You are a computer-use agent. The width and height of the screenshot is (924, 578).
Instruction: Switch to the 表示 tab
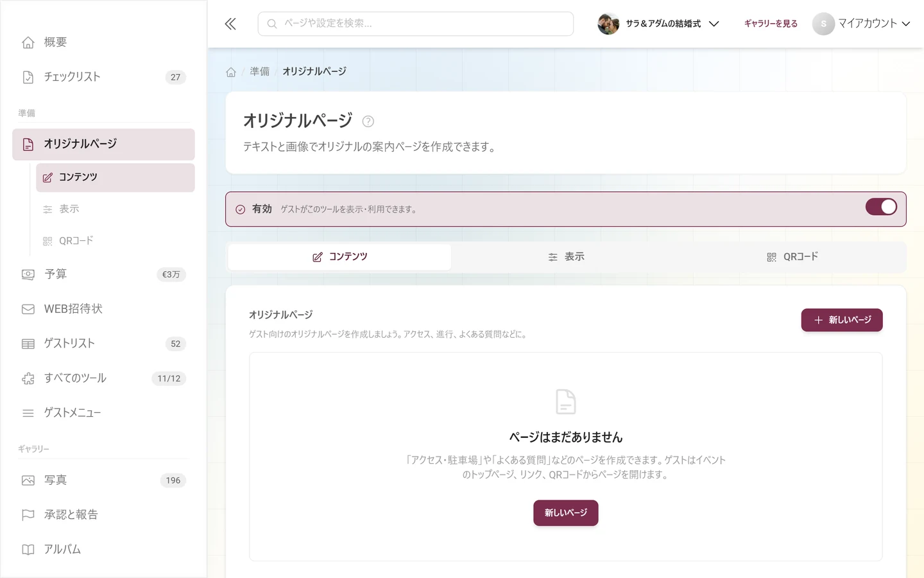566,257
